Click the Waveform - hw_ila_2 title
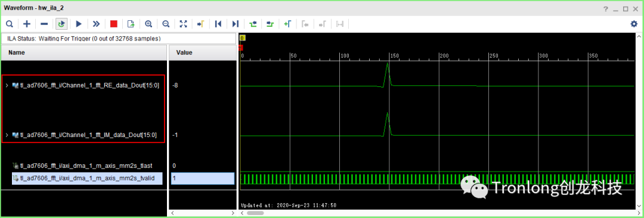Viewport: 644px width, 218px height. [x=33, y=8]
